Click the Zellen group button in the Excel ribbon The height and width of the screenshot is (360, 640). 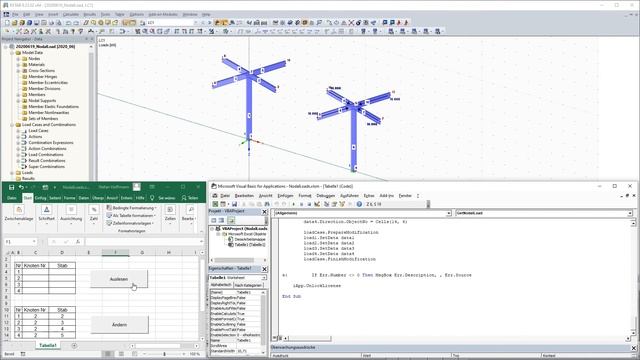click(170, 213)
